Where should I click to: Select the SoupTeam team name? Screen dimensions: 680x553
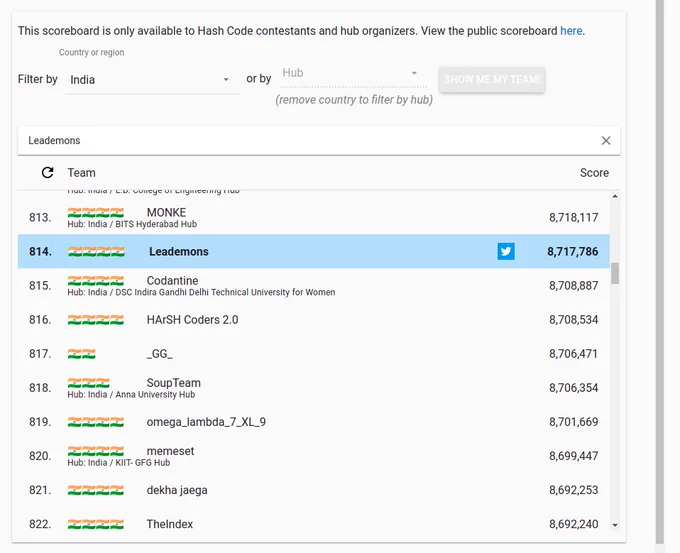click(173, 383)
